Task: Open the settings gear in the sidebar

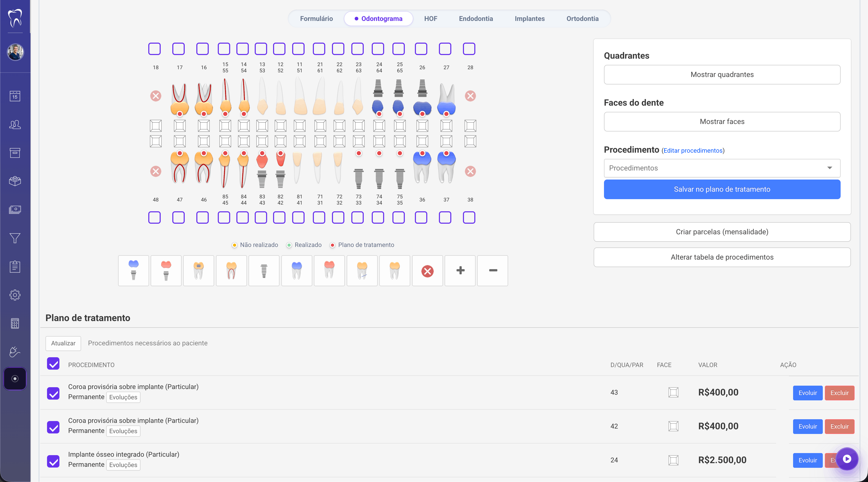Action: pyautogui.click(x=15, y=295)
